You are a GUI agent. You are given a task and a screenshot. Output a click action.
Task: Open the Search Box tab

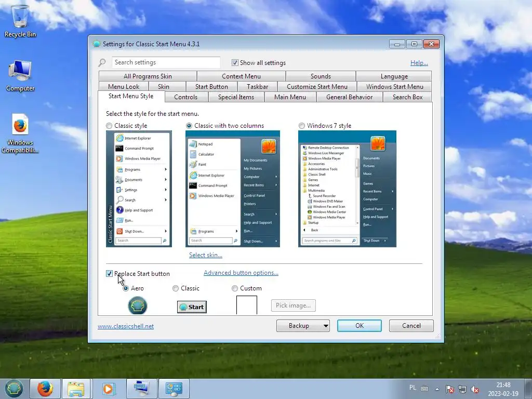[407, 97]
